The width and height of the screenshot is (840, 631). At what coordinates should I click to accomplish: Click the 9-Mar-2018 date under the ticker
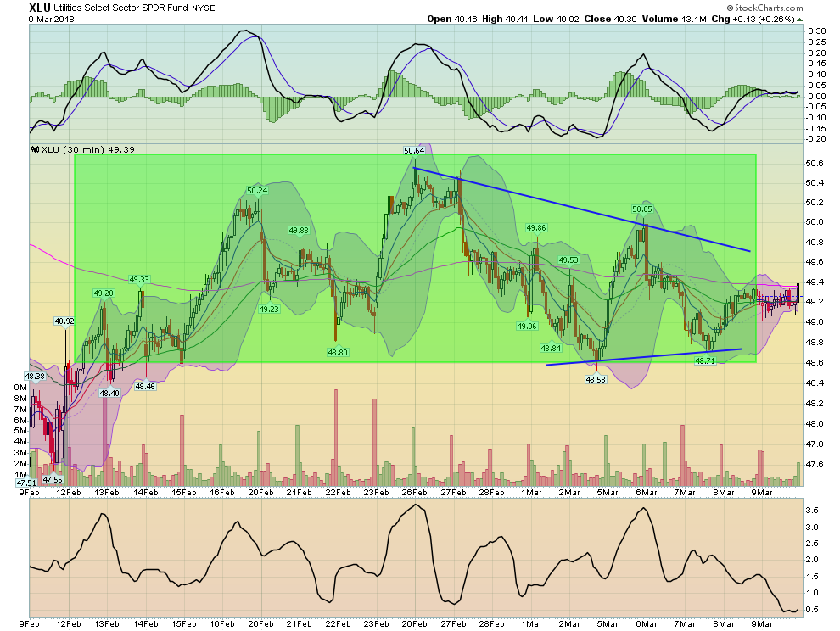point(52,19)
